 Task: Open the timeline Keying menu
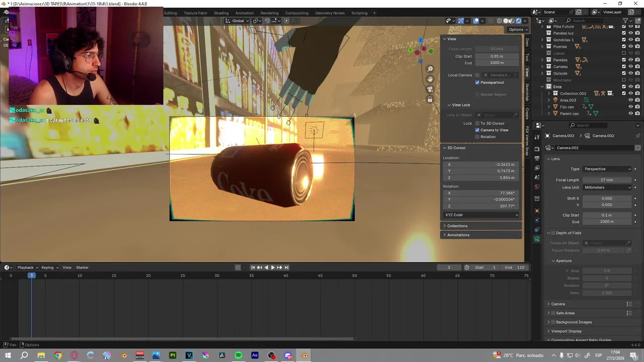pyautogui.click(x=49, y=267)
